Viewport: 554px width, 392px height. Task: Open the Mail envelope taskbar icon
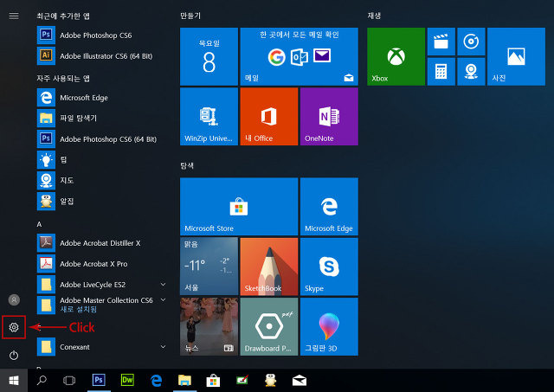300,381
